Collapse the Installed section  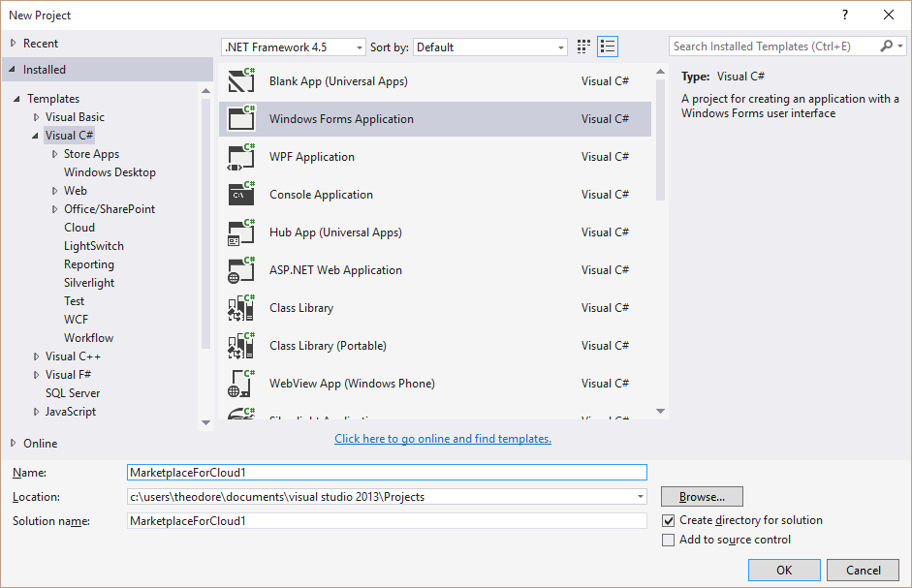[13, 69]
